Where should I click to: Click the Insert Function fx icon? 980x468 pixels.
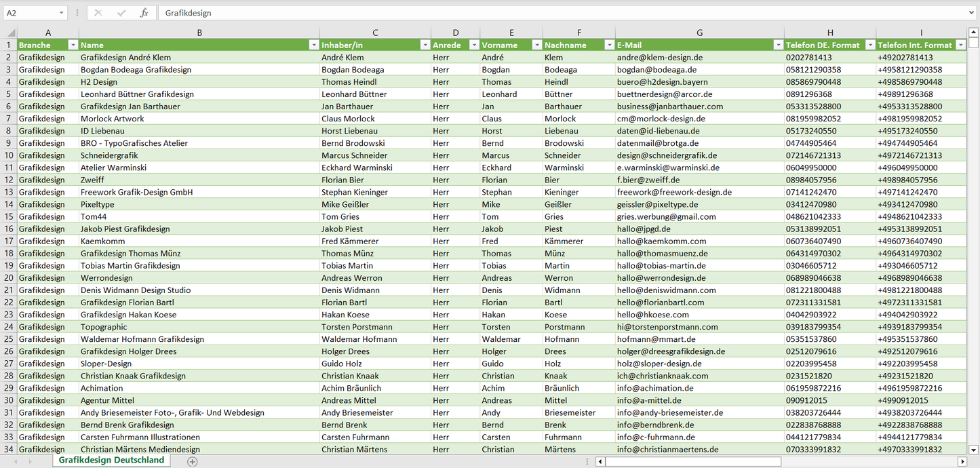coord(144,13)
